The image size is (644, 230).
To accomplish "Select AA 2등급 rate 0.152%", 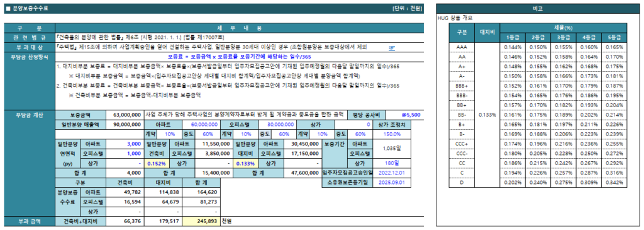I will coord(538,56).
